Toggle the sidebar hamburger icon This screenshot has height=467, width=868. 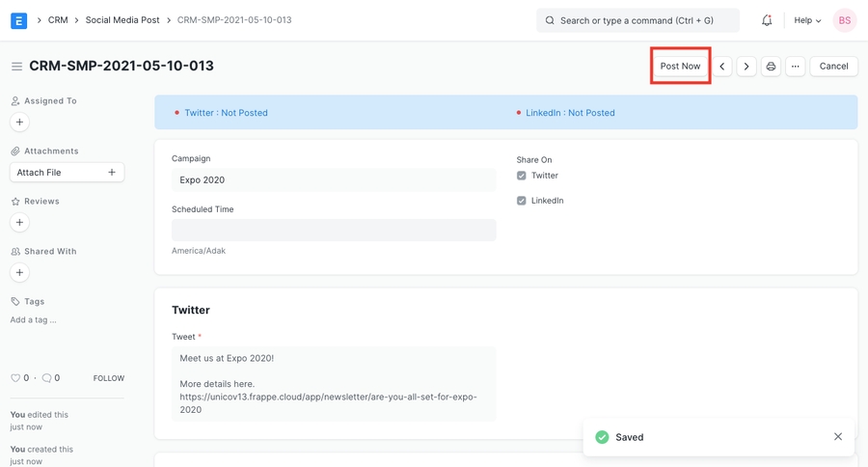16,67
